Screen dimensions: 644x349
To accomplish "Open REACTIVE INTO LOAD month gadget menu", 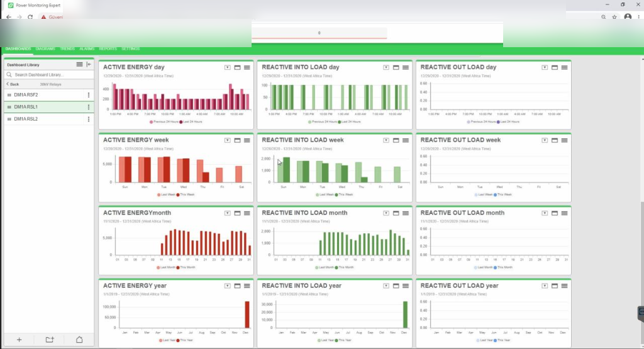I will (x=406, y=213).
